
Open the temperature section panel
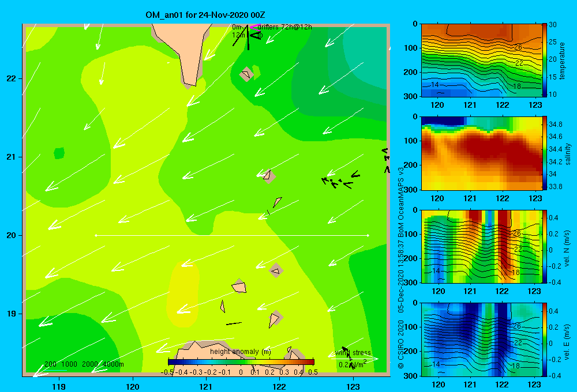[x=481, y=61]
